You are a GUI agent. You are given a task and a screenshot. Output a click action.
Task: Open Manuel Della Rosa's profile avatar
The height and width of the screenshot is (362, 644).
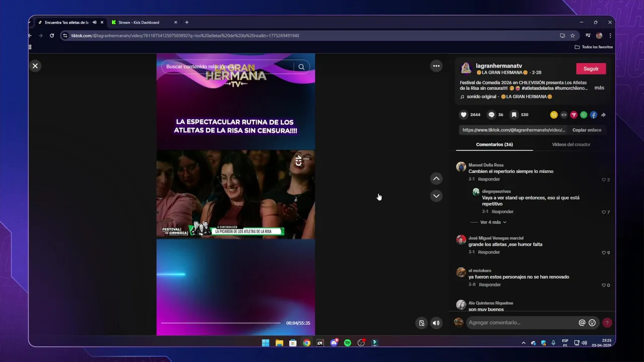[461, 167]
